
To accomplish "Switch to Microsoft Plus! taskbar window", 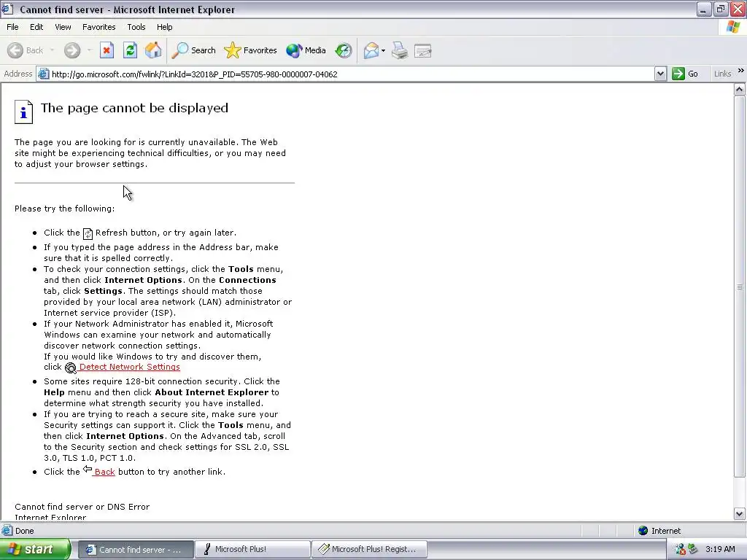I will coord(252,549).
